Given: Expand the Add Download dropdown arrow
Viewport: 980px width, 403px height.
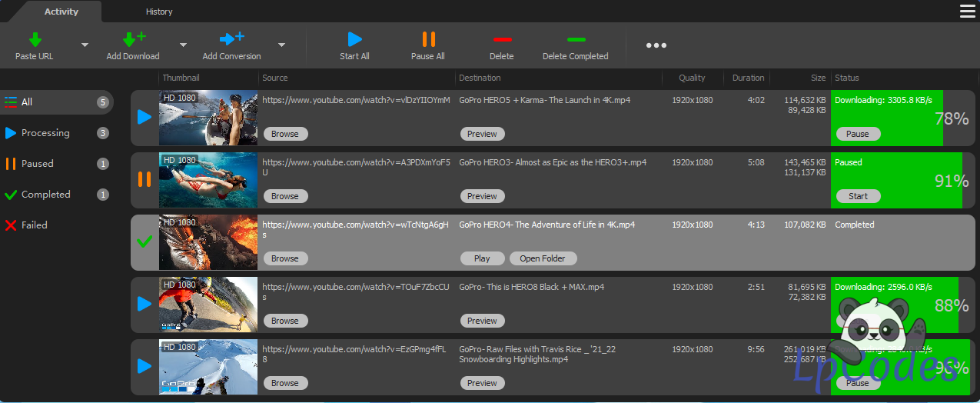Looking at the screenshot, I should click(x=183, y=45).
